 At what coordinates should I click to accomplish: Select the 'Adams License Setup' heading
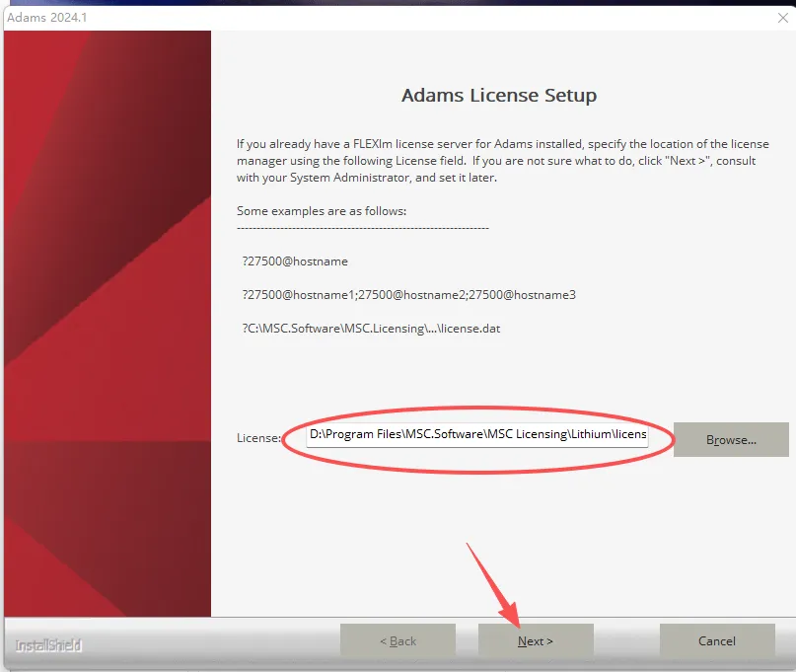point(499,95)
